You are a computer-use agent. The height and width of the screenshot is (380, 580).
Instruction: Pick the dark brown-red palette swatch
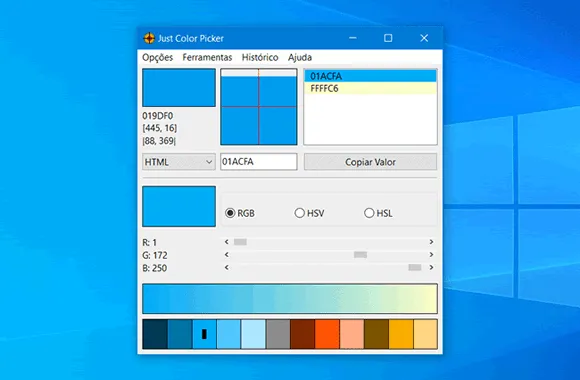pyautogui.click(x=303, y=334)
